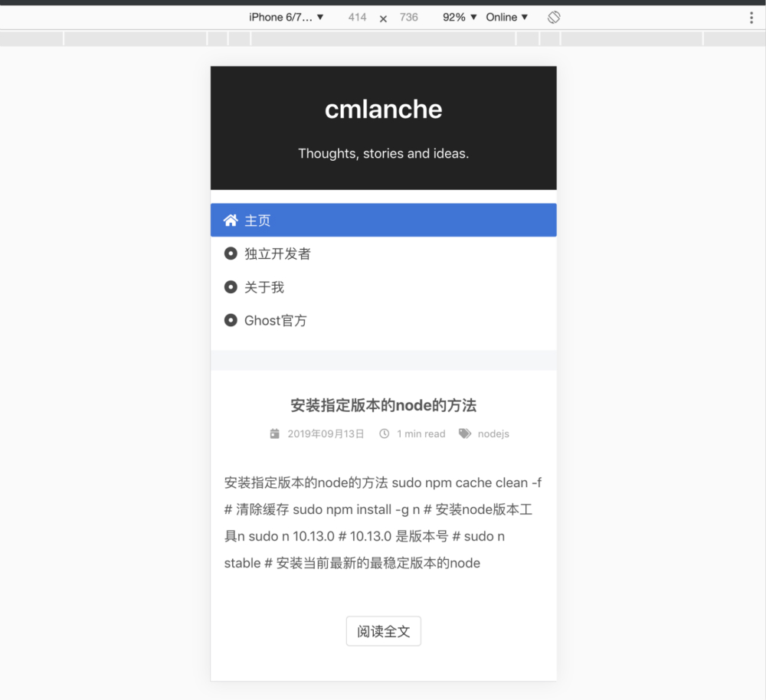Open the DevTools three-dot options menu
This screenshot has width=766, height=700.
tap(753, 16)
